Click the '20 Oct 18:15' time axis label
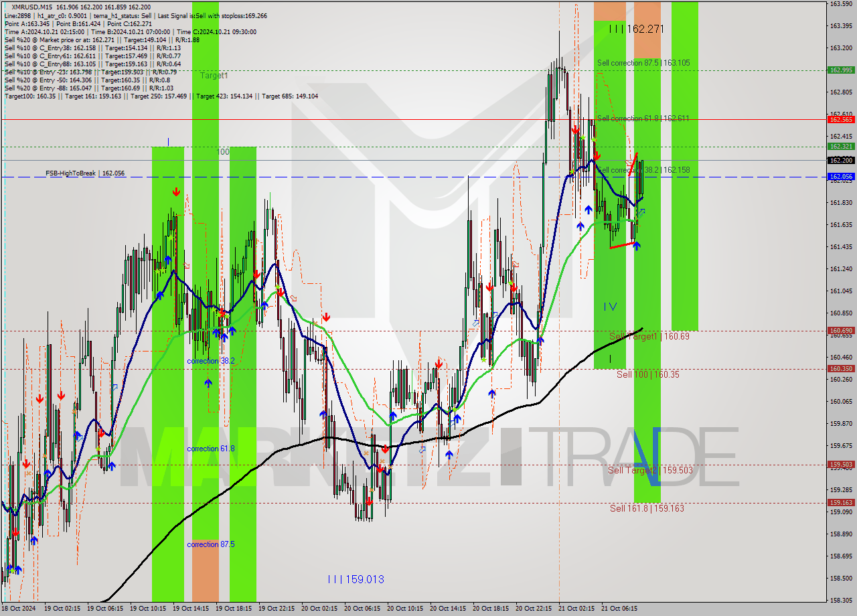The image size is (857, 616). 491,609
